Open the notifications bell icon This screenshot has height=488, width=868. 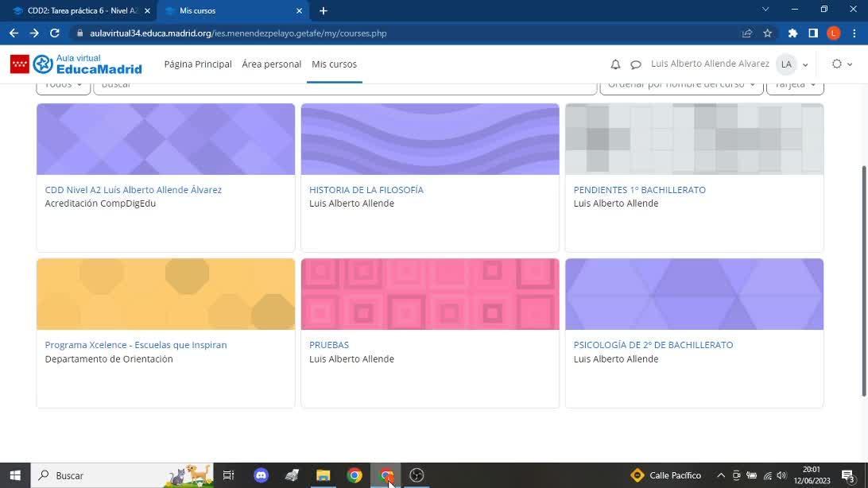(615, 64)
